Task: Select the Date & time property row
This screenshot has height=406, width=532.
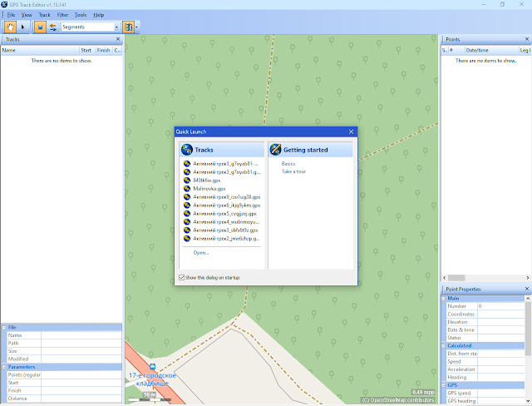Action: (x=485, y=330)
